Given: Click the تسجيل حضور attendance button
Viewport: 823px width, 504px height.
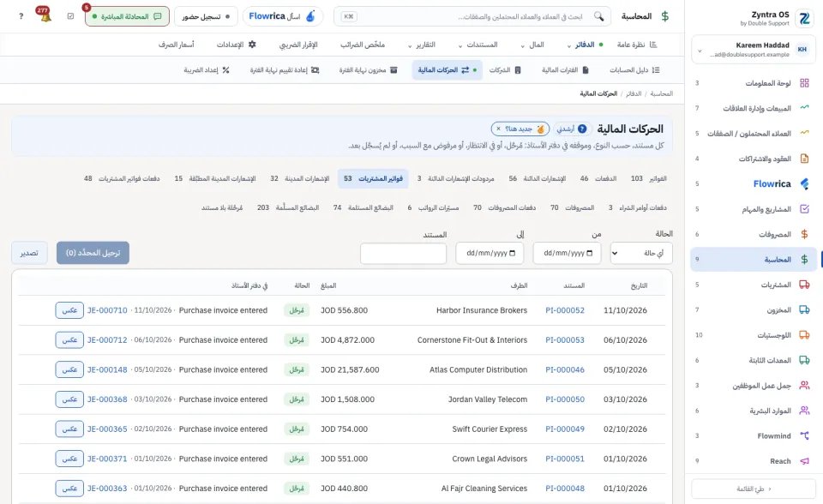Looking at the screenshot, I should (206, 16).
